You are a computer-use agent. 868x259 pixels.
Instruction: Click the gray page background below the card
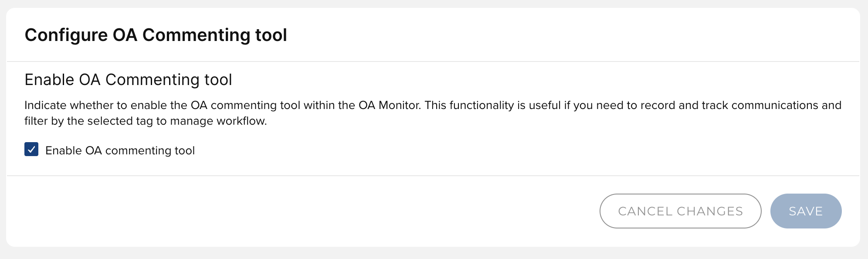click(x=433, y=254)
